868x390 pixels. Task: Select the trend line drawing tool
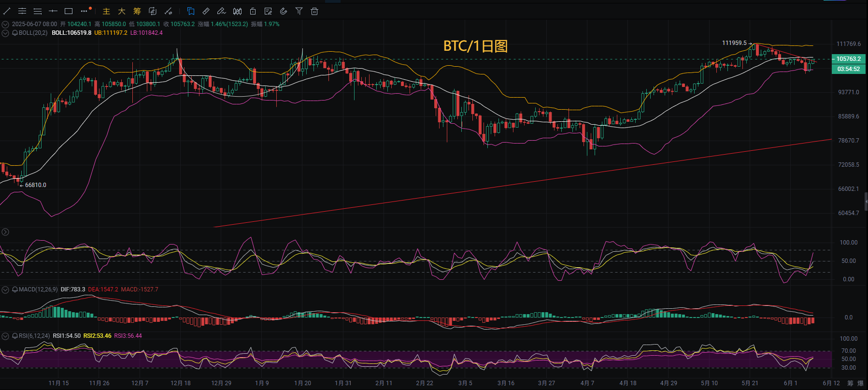[7, 11]
